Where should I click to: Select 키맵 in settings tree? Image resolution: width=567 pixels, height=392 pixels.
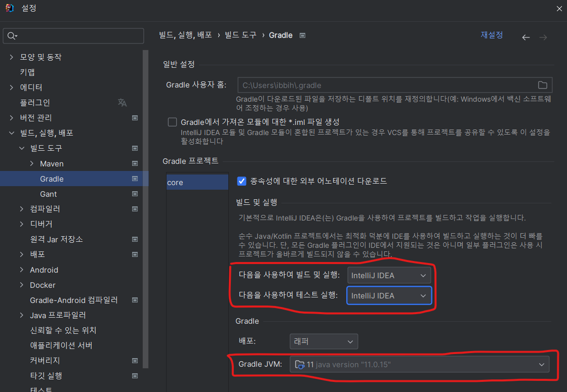(x=27, y=72)
